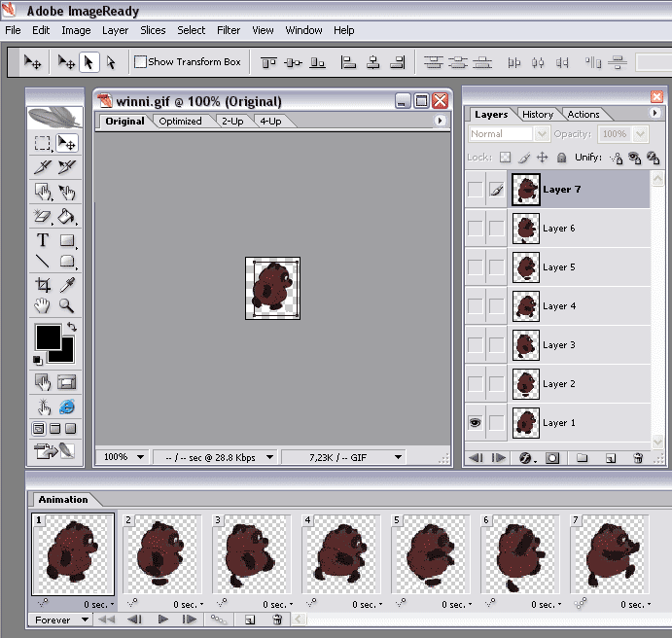Open the Slices menu
Screen dimensions: 672x638
point(153,30)
